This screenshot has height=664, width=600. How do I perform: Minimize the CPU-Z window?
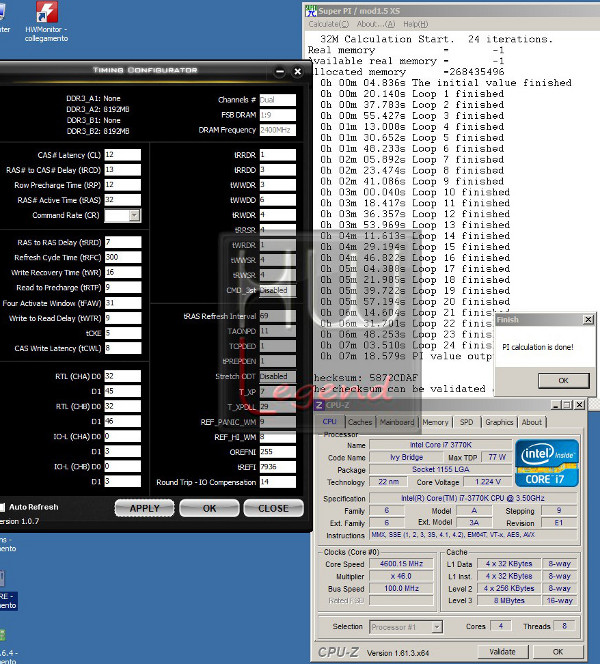click(556, 405)
